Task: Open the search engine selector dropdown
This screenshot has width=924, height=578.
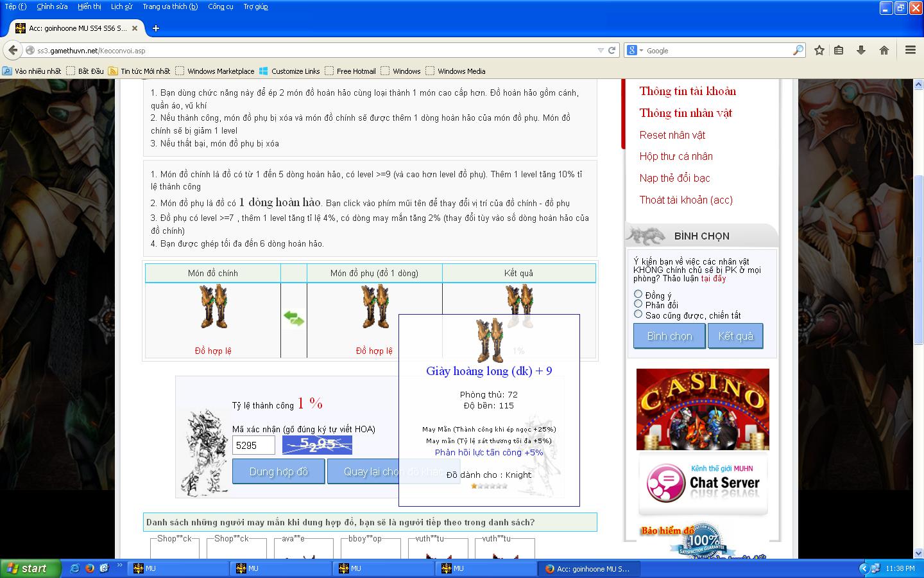Action: tap(635, 50)
